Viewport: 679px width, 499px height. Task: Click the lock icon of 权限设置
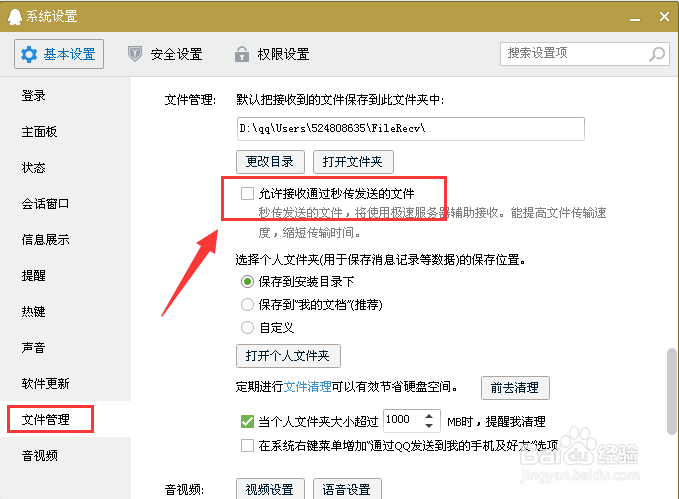tap(242, 54)
